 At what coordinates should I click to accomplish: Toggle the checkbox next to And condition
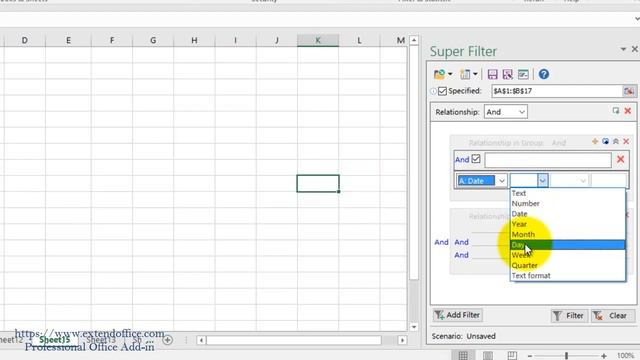pyautogui.click(x=476, y=159)
